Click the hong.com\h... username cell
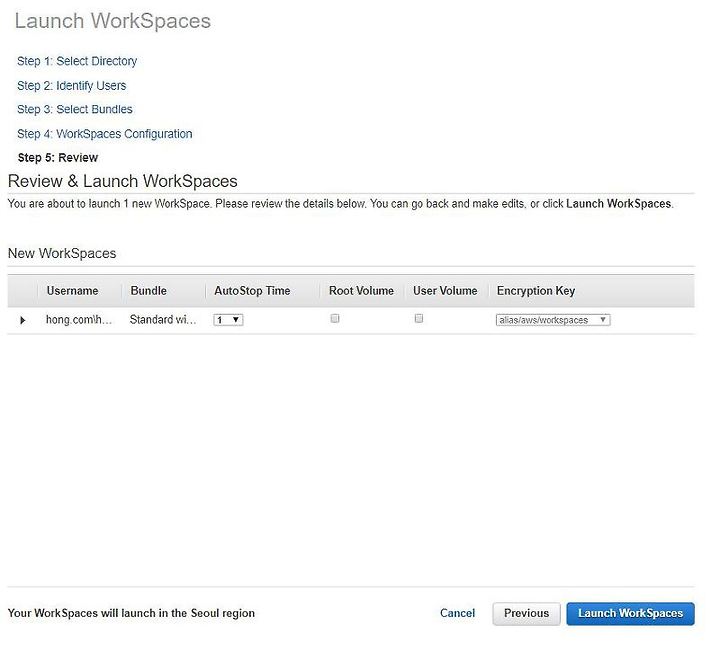 pos(79,320)
